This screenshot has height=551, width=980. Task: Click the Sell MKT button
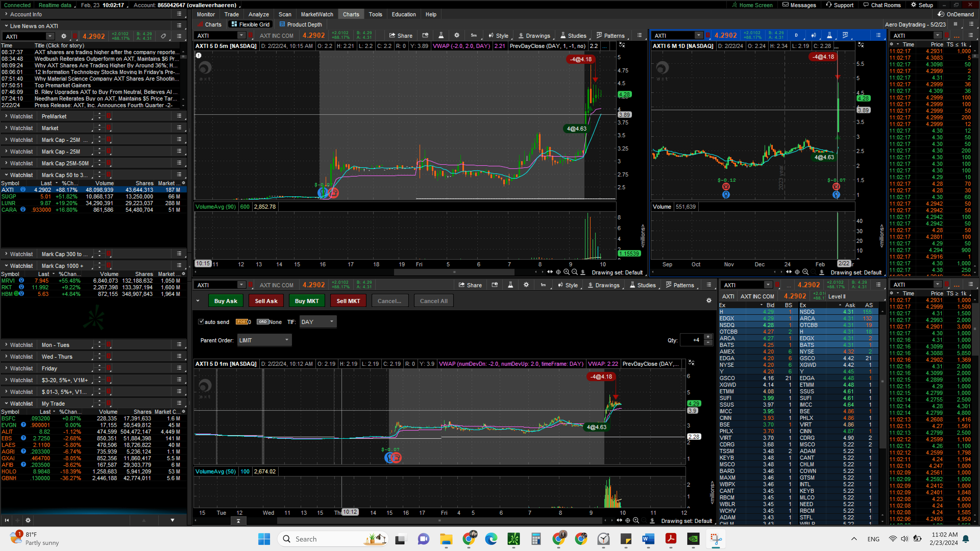(x=348, y=301)
